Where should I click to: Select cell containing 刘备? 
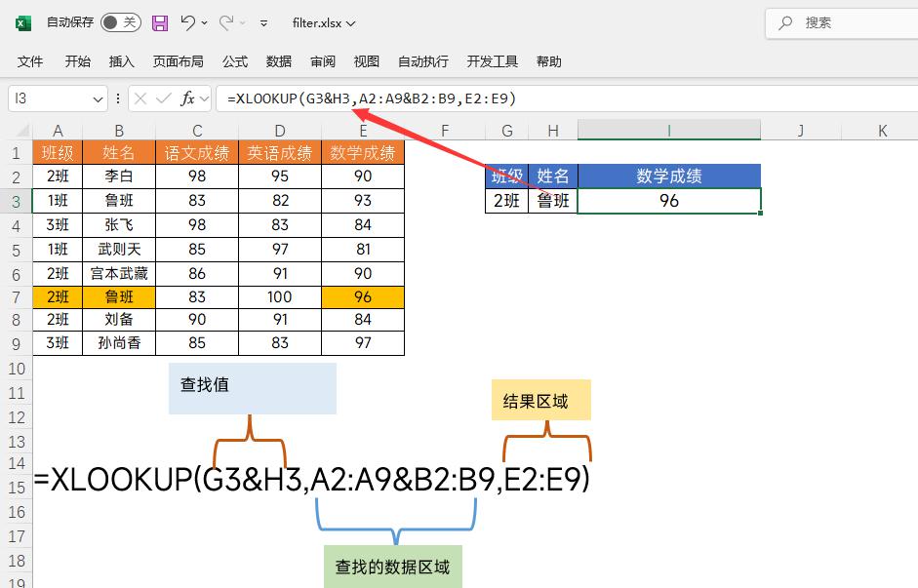(119, 320)
